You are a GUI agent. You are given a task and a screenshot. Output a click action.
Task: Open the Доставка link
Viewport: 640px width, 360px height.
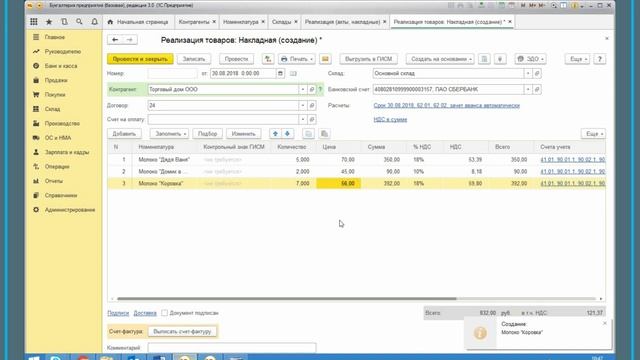[x=145, y=313]
